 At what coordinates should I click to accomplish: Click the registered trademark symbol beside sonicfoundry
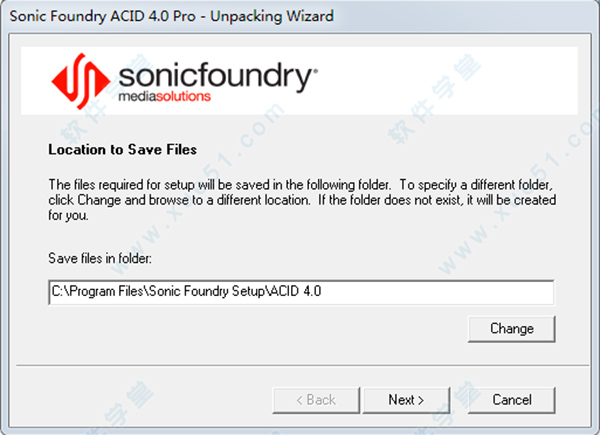pos(316,71)
